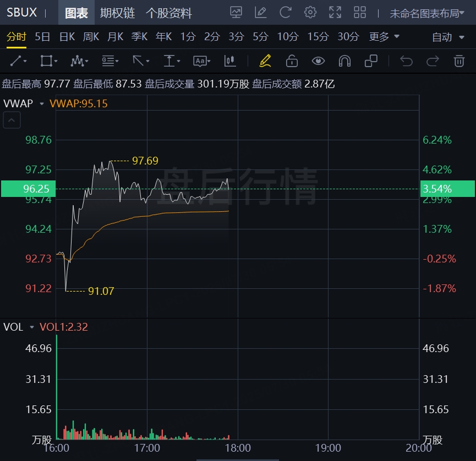Select the 年K timeframe
This screenshot has height=461, width=476.
163,37
